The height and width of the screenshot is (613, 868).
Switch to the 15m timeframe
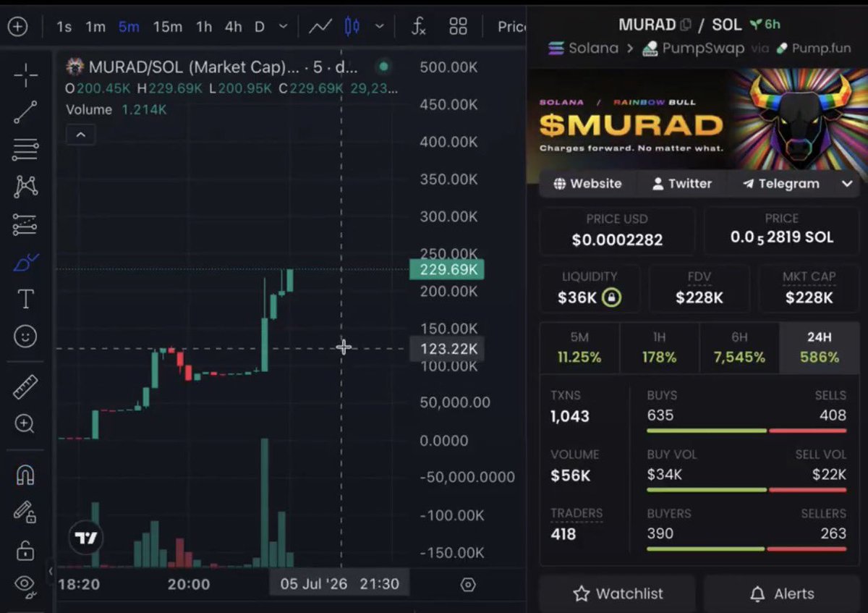click(x=167, y=27)
